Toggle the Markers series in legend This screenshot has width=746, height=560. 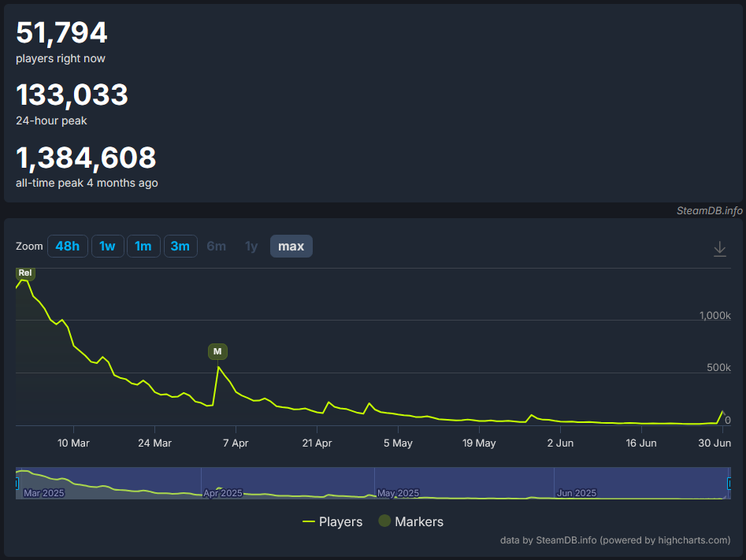coord(411,521)
